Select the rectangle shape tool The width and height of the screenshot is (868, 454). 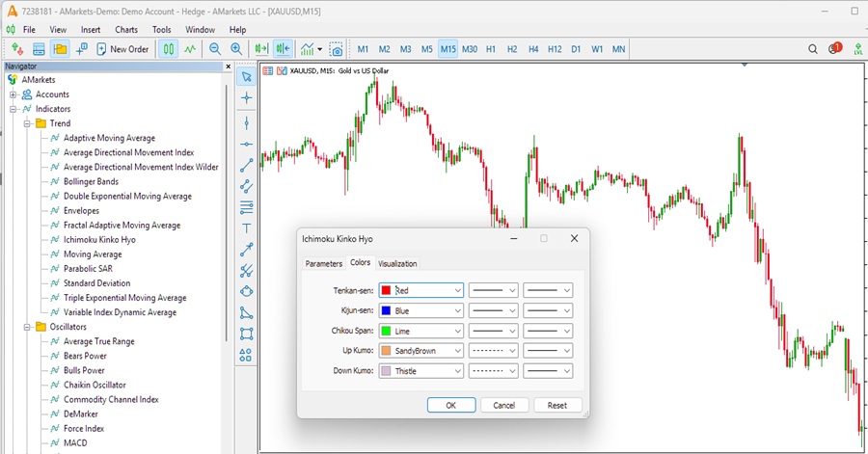tap(246, 334)
